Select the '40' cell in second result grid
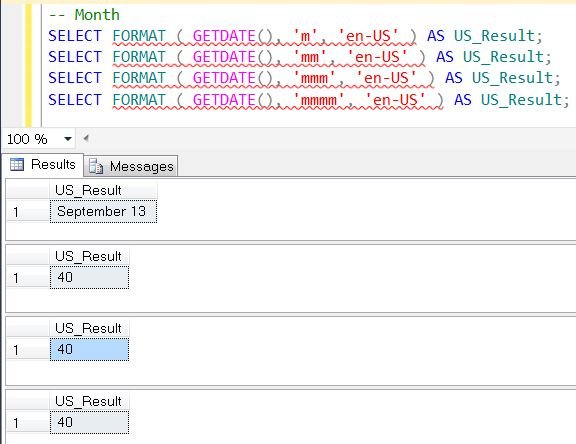The image size is (576, 444). coord(90,277)
